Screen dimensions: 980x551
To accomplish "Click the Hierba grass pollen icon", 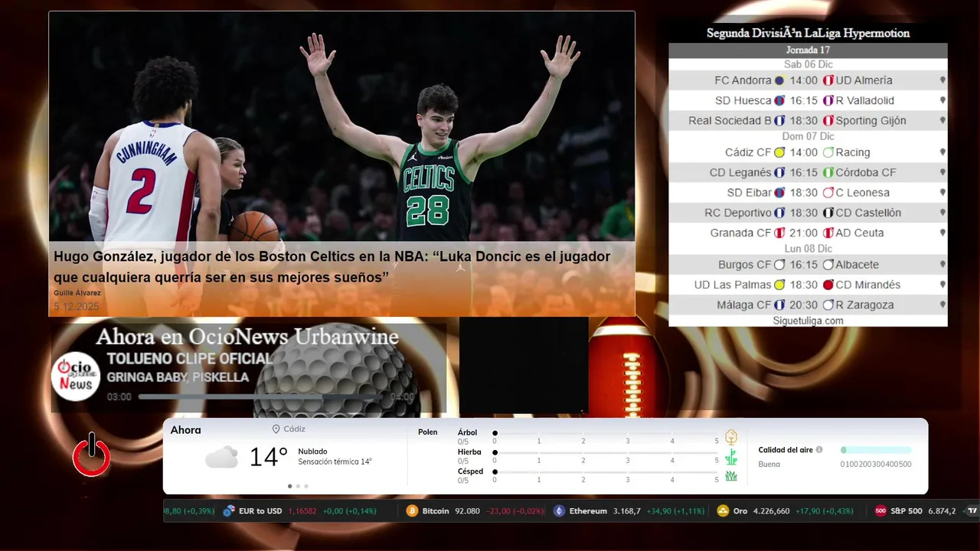I will click(731, 457).
